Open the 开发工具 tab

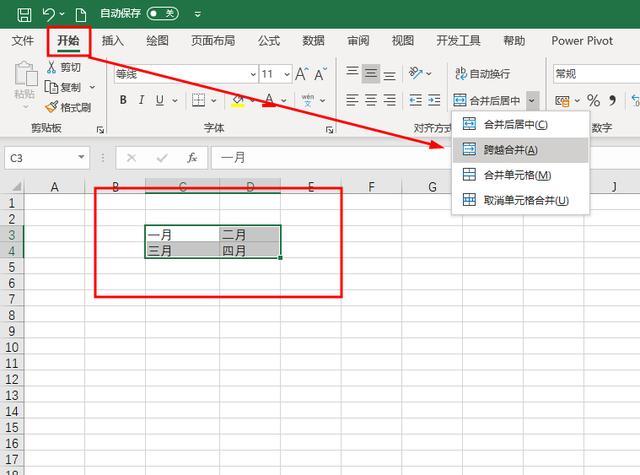click(x=458, y=41)
